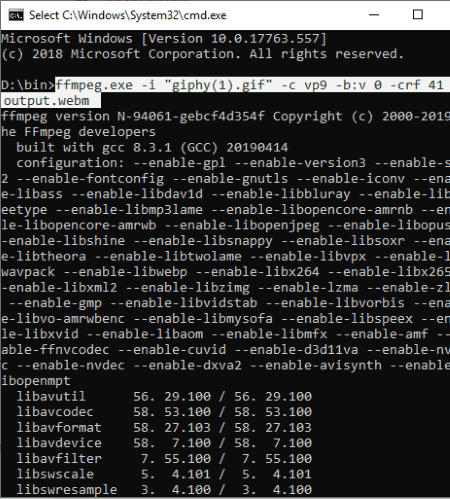Click 'built with gcc 8.3.1 (GCC) 20190414'
Viewport: 450px width, 499px height.
(x=152, y=148)
